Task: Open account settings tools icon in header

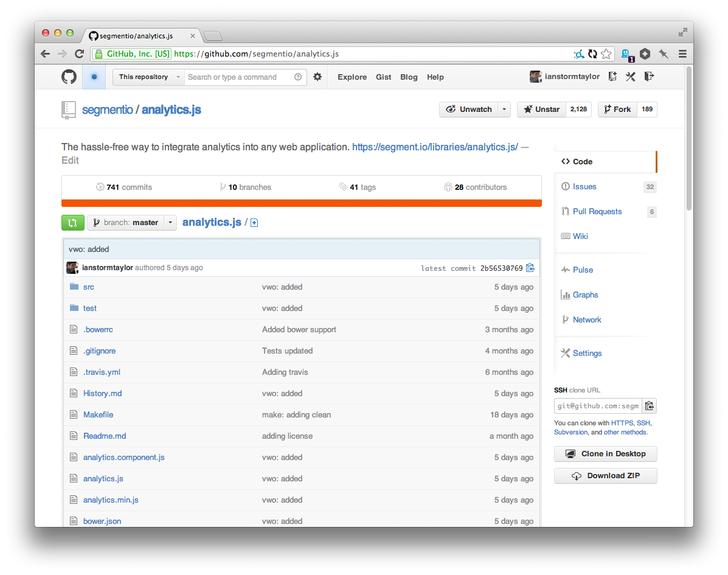Action: [x=631, y=77]
